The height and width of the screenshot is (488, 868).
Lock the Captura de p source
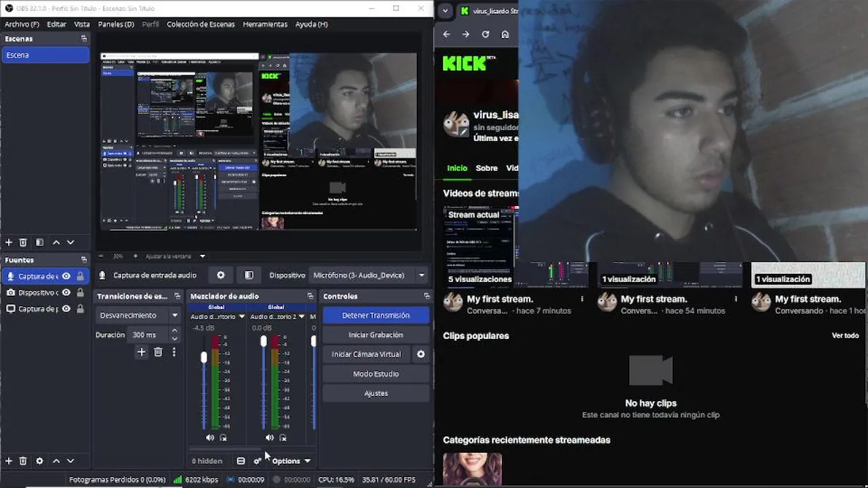pyautogui.click(x=81, y=309)
